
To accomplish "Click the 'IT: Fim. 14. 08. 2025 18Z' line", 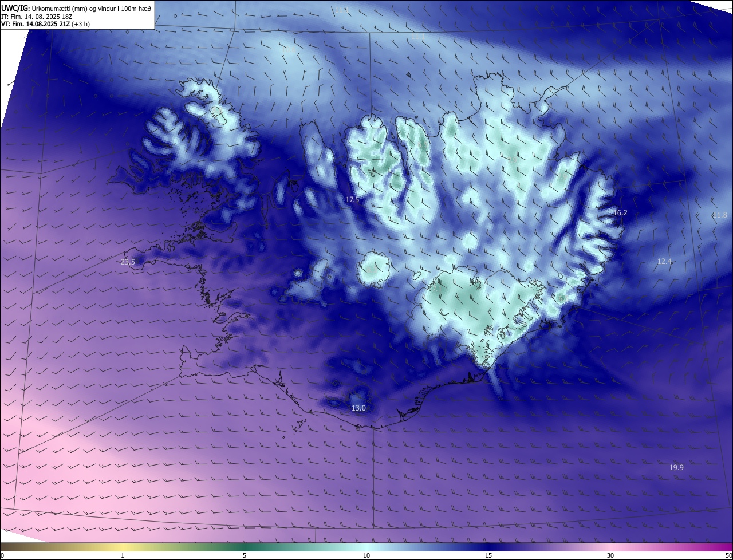I will click(37, 17).
